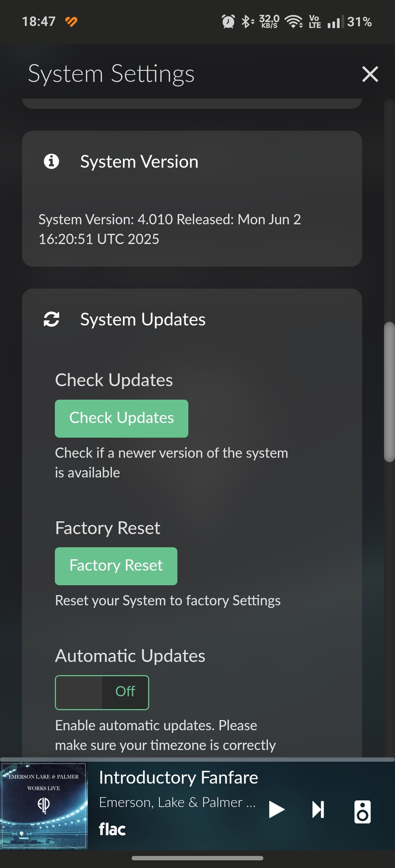The image size is (395, 868).
Task: Tap the alarm clock status icon
Action: 228,22
